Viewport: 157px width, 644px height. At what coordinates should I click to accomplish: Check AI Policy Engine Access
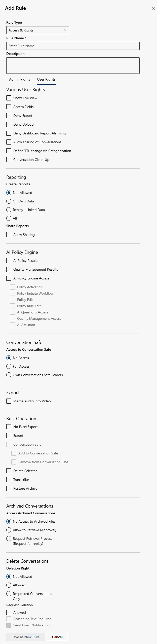(x=9, y=278)
